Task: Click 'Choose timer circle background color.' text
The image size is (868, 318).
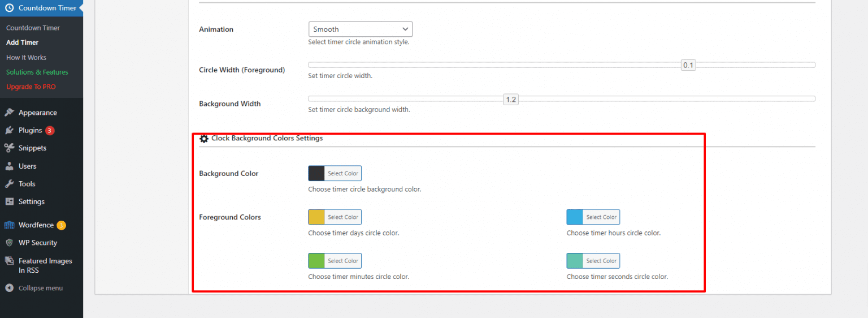Action: click(365, 190)
